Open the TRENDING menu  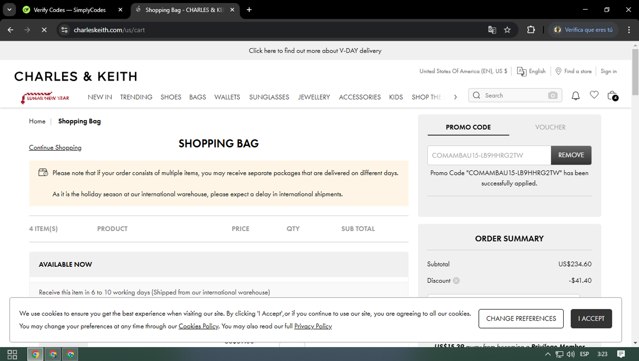(x=136, y=97)
